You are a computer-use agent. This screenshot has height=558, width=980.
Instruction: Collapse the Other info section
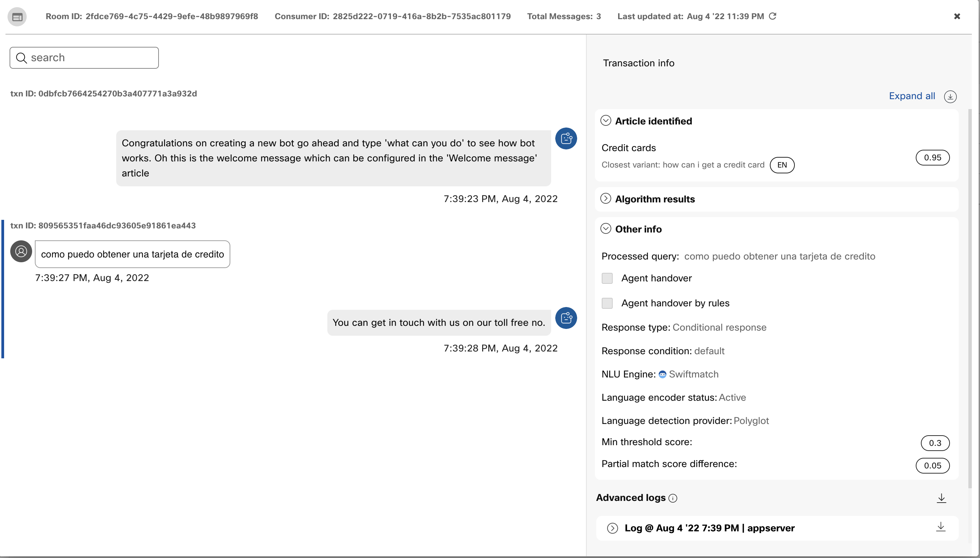(605, 229)
